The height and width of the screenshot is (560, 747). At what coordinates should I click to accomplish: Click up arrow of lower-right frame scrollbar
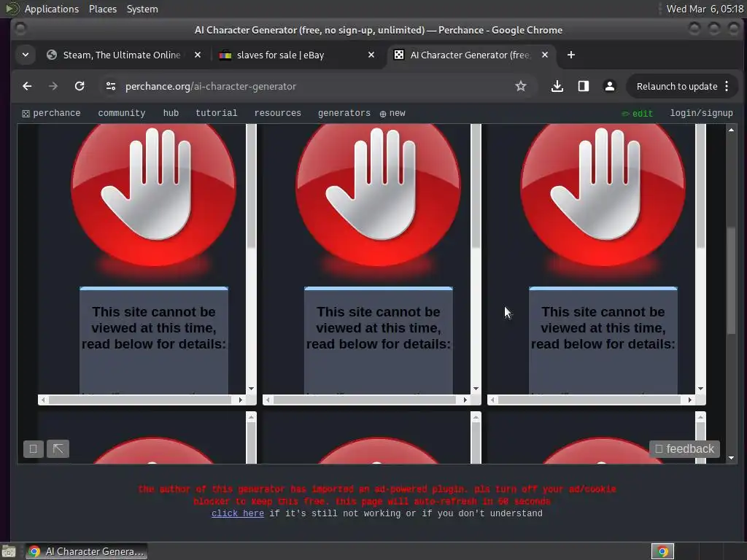[x=700, y=418]
